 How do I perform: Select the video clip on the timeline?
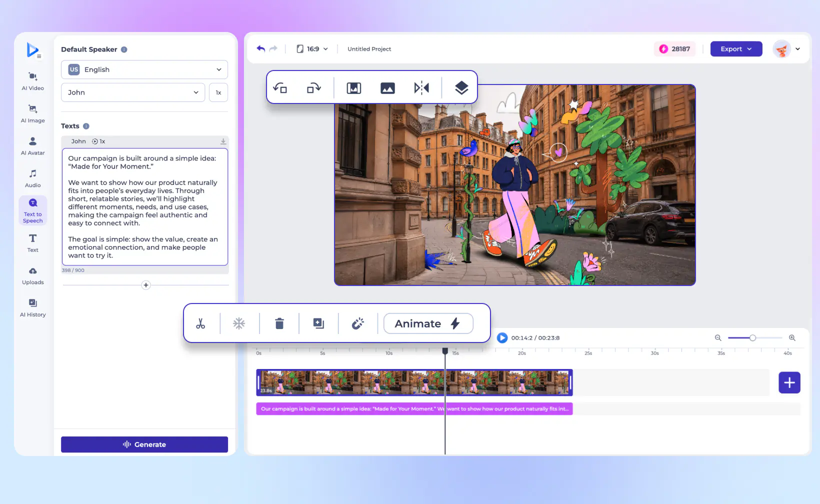(x=414, y=382)
